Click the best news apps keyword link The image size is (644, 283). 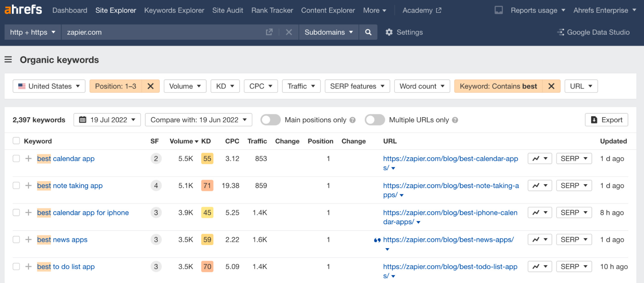pos(62,239)
